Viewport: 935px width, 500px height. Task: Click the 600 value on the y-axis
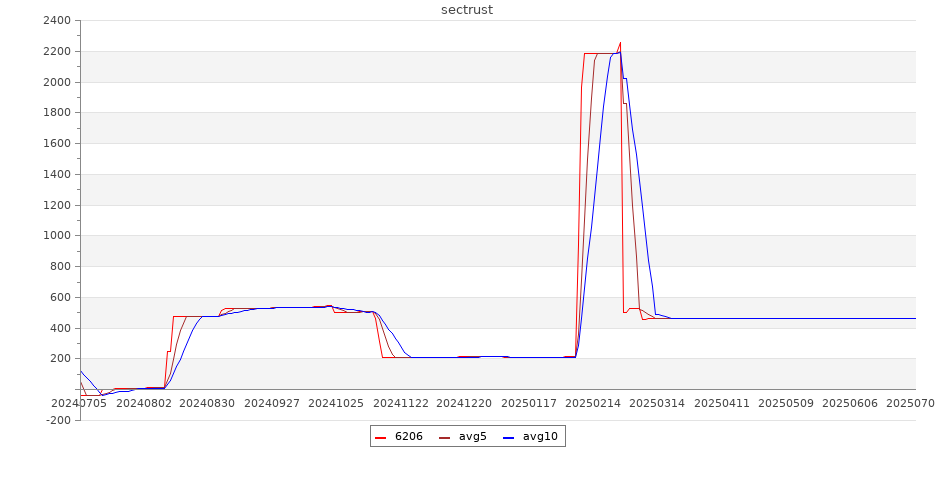click(59, 297)
